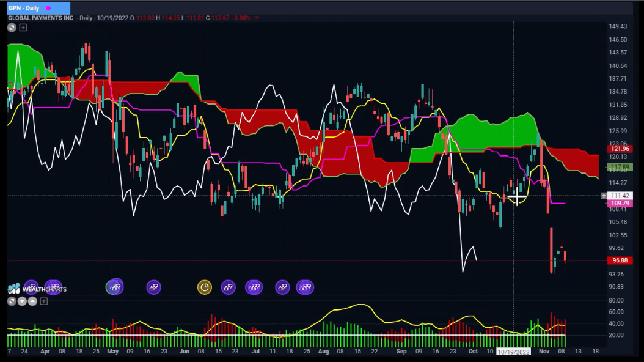This screenshot has width=644, height=362.
Task: Click the green 117.89 price label
Action: coord(620,167)
